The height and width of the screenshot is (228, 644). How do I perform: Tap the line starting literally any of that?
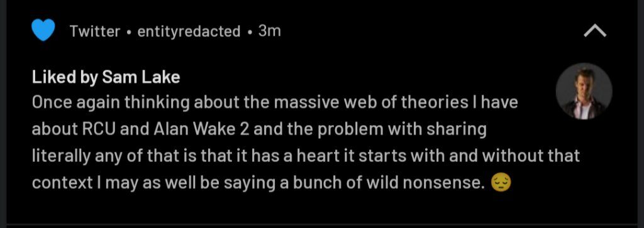pos(306,156)
